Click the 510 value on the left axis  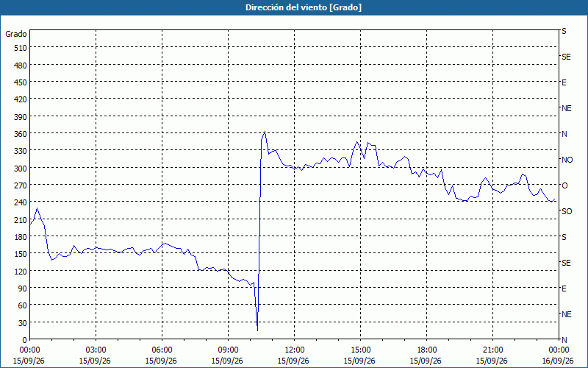pyautogui.click(x=20, y=48)
